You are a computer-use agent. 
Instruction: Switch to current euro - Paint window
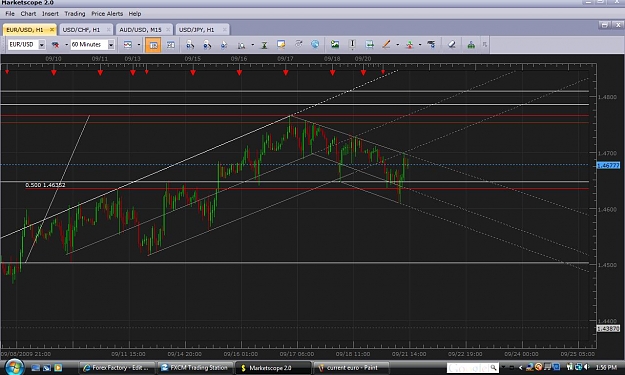pyautogui.click(x=351, y=368)
